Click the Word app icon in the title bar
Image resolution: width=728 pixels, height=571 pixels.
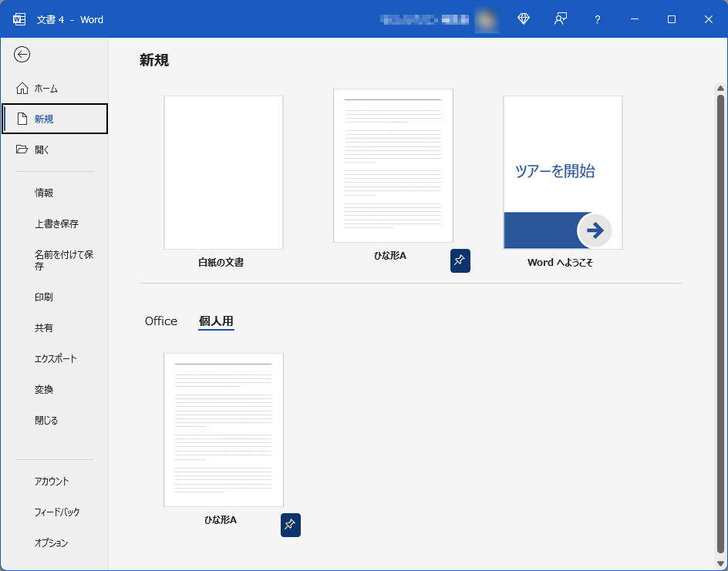click(x=19, y=19)
